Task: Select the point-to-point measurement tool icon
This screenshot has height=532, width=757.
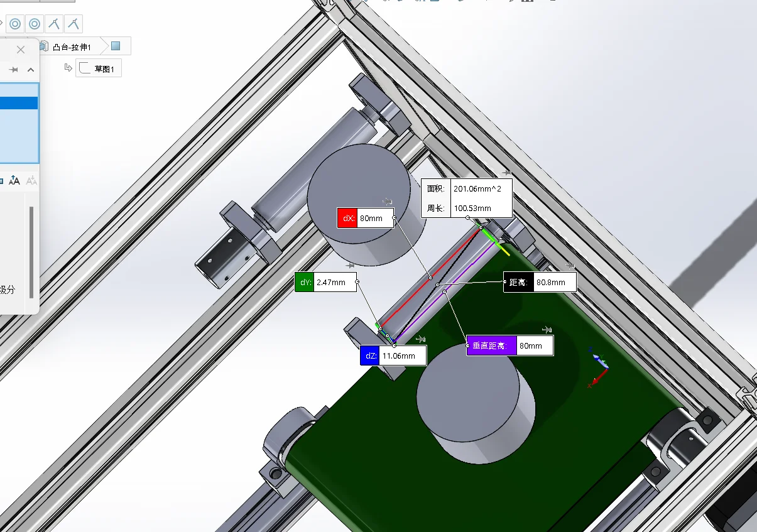Action: 54,24
